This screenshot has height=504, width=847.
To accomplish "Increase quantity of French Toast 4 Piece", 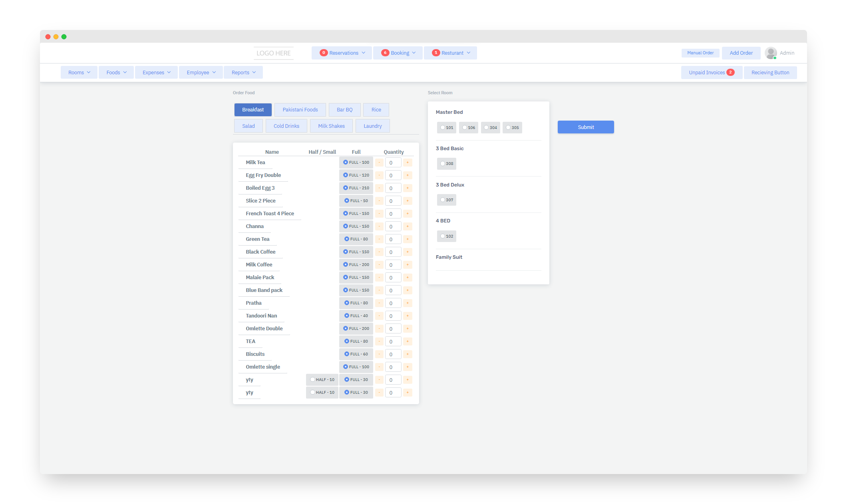I will pos(408,214).
